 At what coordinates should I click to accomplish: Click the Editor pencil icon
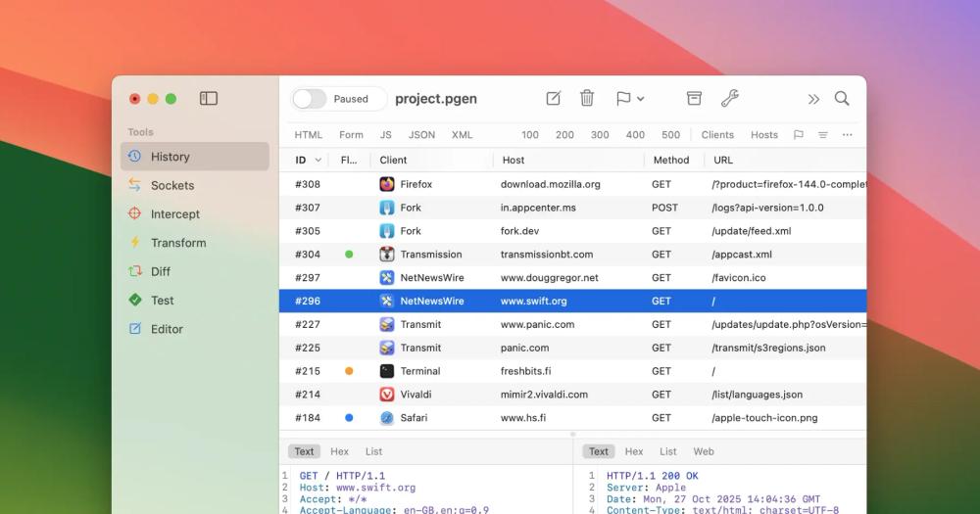[x=135, y=329]
